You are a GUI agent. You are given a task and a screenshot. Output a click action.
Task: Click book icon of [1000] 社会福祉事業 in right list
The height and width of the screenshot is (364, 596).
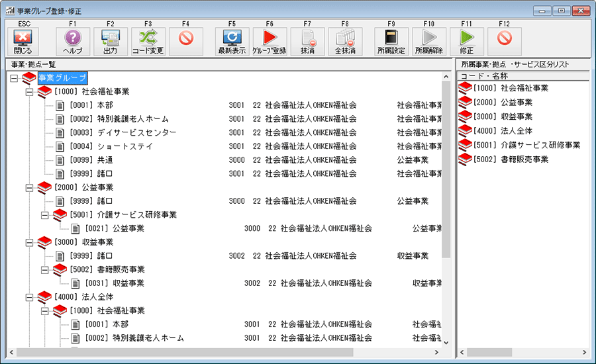465,88
